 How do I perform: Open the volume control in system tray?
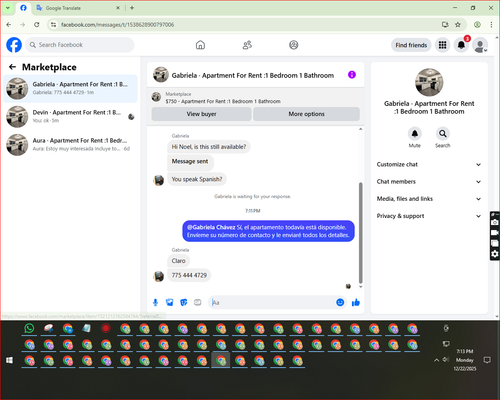click(446, 360)
